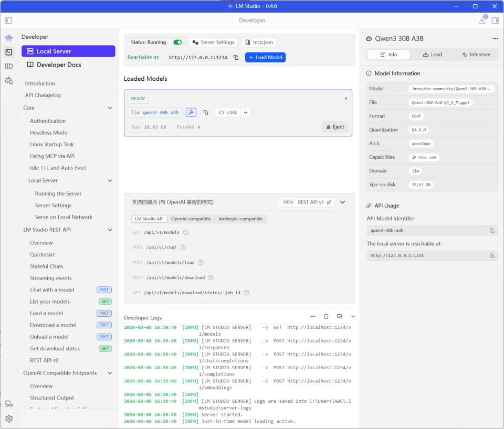The image size is (504, 429).
Task: Copy the Reachable at server address
Action: coord(236,57)
